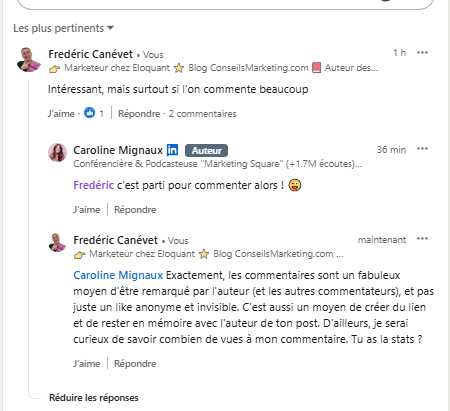Open the blue Caroline Mignaux mention link

118,275
